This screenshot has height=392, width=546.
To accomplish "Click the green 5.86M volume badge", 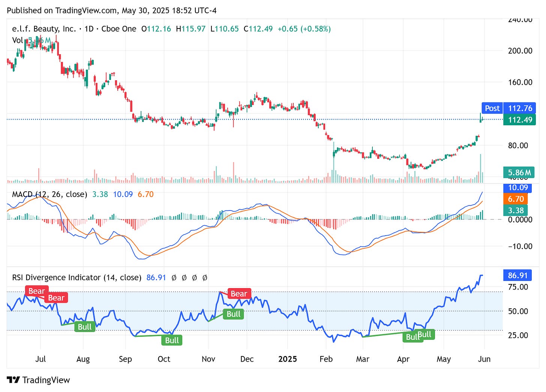I will point(520,173).
